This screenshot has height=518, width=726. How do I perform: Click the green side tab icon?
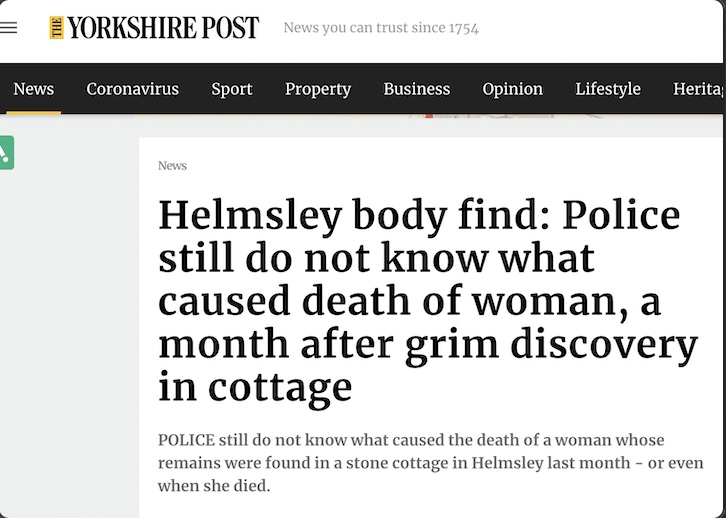[x=6, y=152]
